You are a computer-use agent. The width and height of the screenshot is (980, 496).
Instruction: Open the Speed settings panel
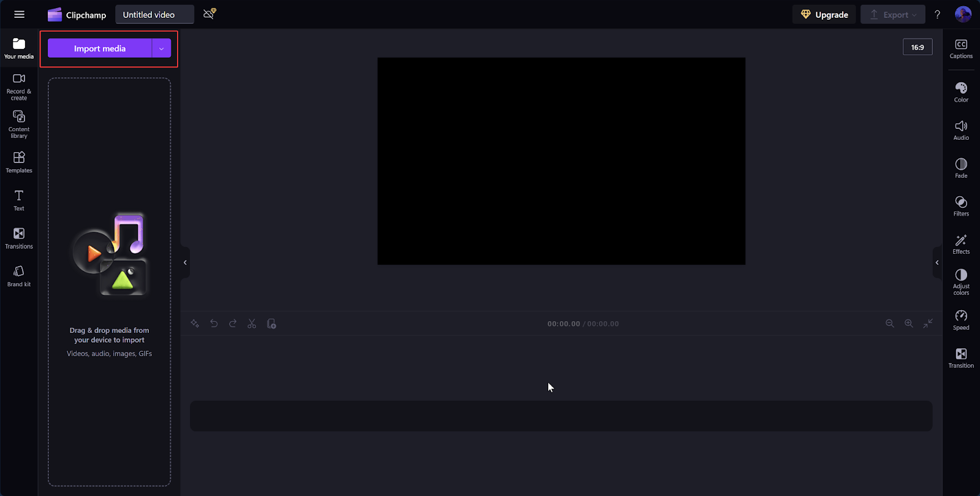960,320
